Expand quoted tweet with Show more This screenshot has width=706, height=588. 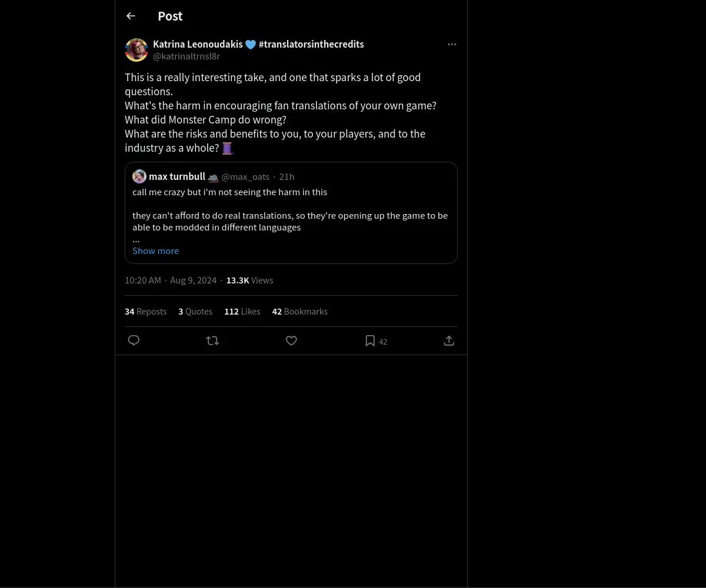155,250
